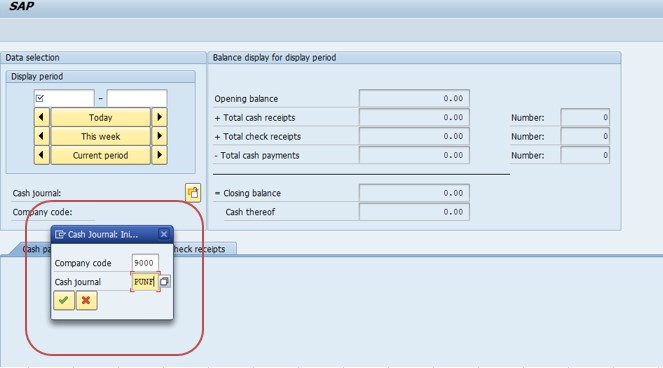This screenshot has width=663, height=368.
Task: Click Company code field with 9000
Action: click(x=145, y=263)
